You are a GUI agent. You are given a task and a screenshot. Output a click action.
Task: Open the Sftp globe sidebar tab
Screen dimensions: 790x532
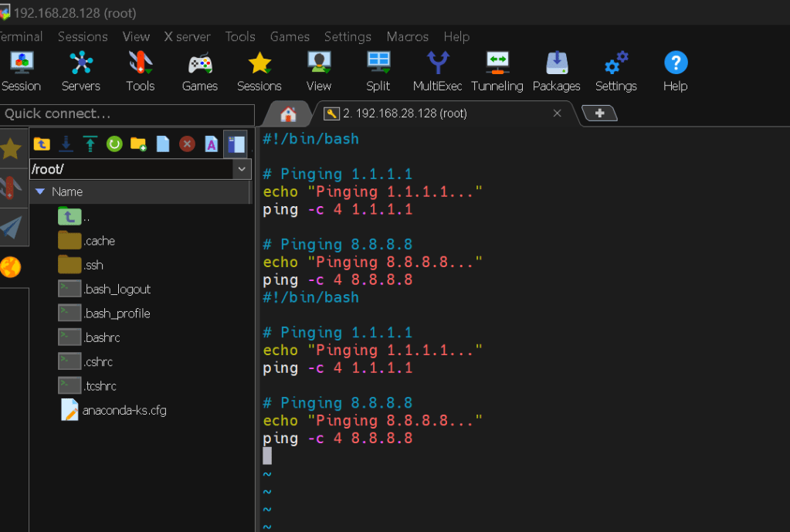coord(11,267)
